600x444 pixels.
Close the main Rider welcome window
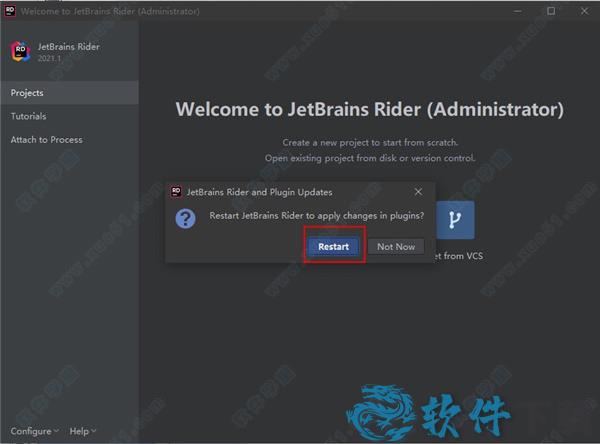point(580,10)
